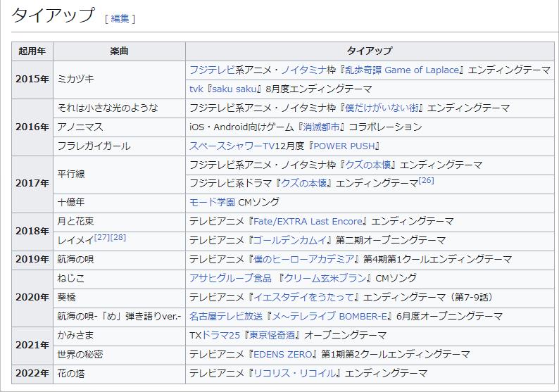Open the 名古屋テレビ放送 link

pyautogui.click(x=226, y=316)
